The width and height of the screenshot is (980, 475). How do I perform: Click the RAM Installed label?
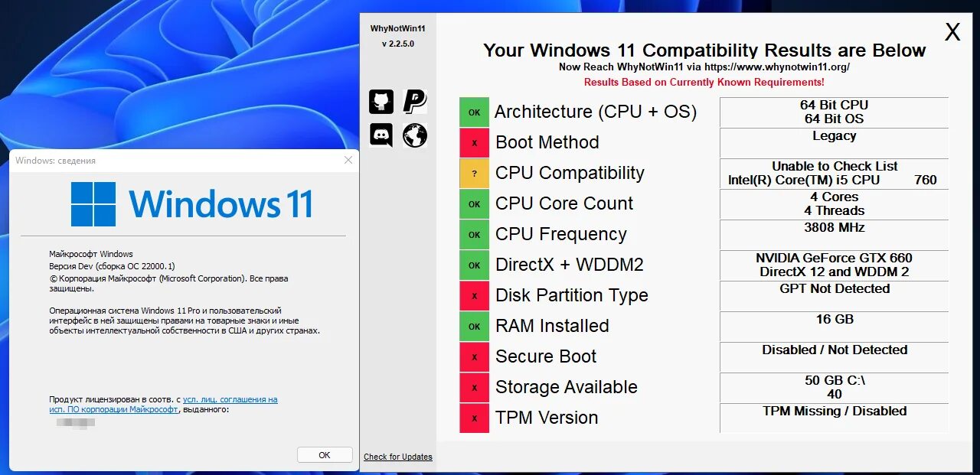[x=553, y=326]
